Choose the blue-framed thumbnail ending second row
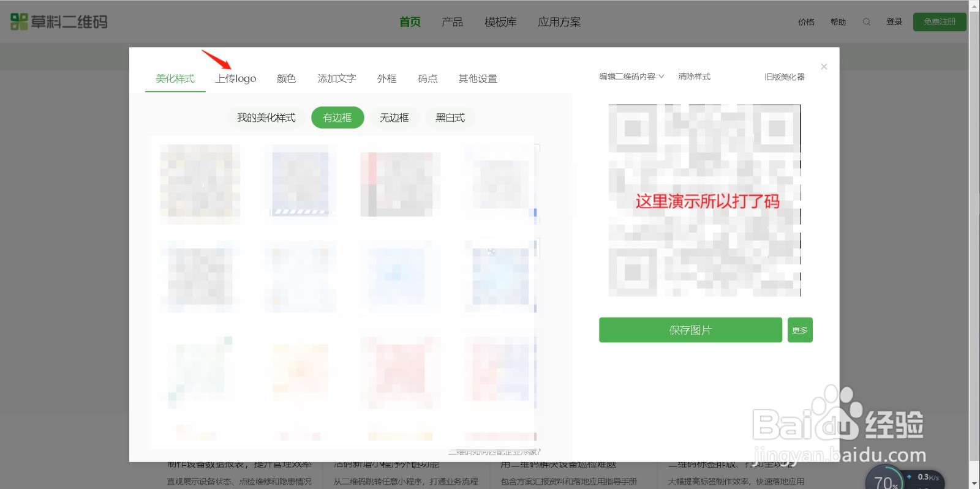Image resolution: width=980 pixels, height=489 pixels. 500,276
